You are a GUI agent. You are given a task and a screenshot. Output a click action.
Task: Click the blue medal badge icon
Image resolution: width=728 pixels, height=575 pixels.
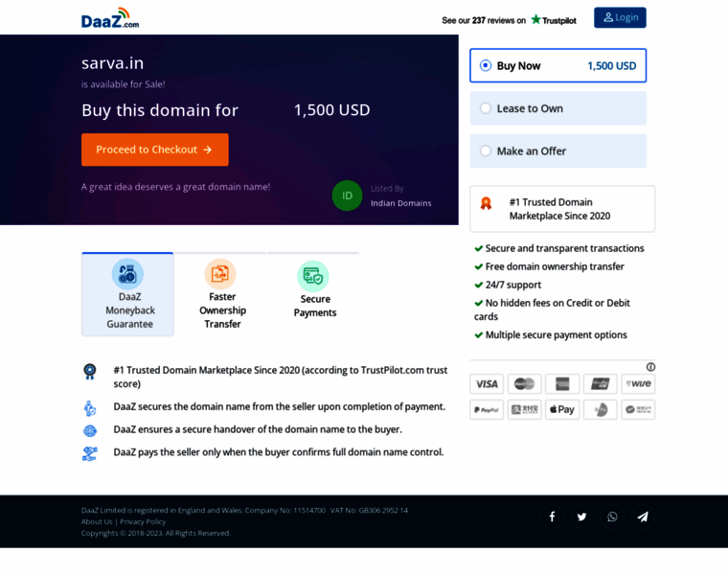(x=90, y=372)
